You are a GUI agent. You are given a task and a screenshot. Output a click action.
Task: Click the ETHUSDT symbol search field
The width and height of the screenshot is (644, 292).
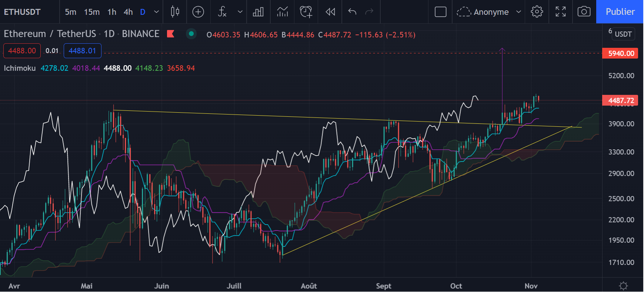(x=22, y=12)
